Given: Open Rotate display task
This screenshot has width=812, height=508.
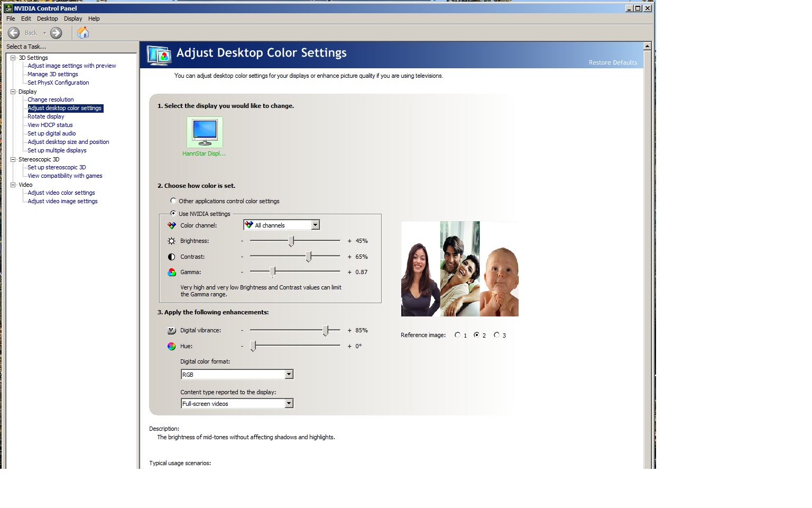Looking at the screenshot, I should point(46,116).
